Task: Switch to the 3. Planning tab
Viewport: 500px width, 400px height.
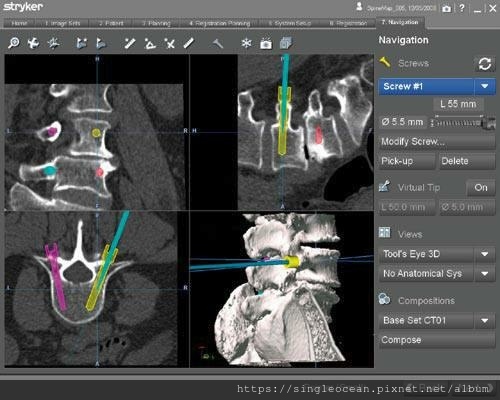Action: [156, 23]
